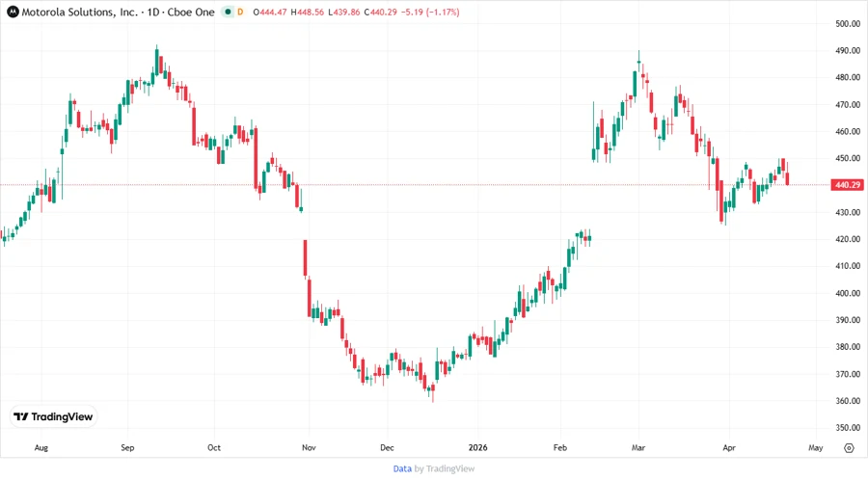This screenshot has height=480, width=868.
Task: Click the 490.00 price axis label
Action: [x=848, y=51]
